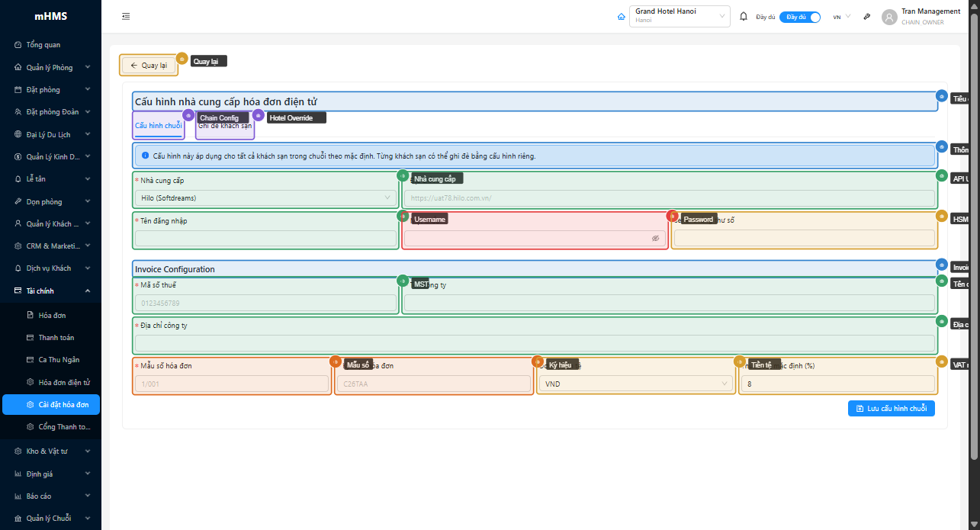
Task: Click the Mã số thuế input field
Action: 265,303
